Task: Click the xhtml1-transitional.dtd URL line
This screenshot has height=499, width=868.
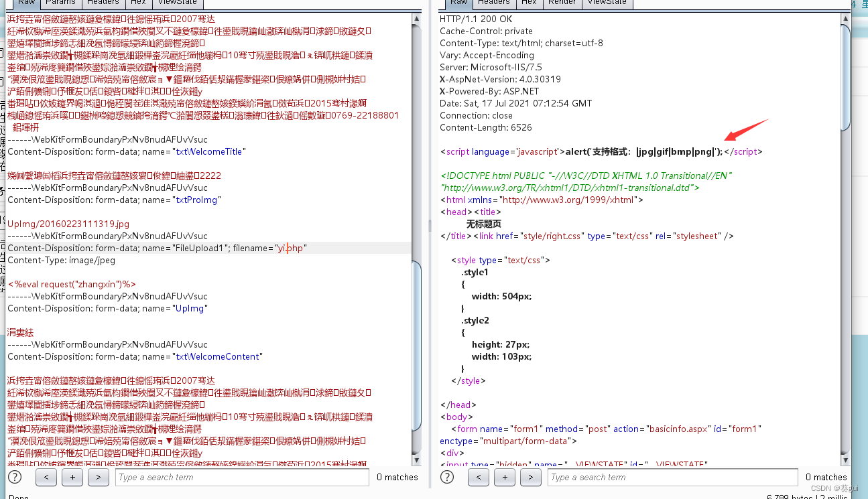Action: pyautogui.click(x=569, y=188)
